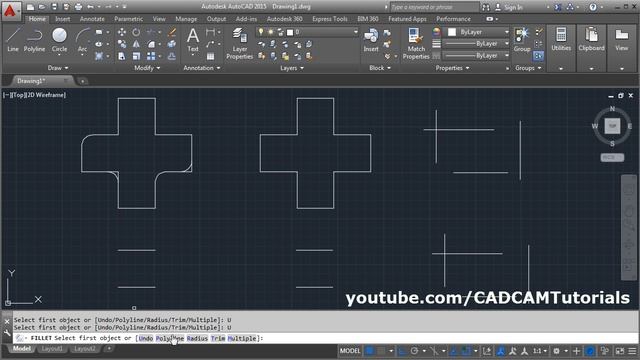Click the Explode tool icon
This screenshot has width=640, height=360.
(x=172, y=44)
